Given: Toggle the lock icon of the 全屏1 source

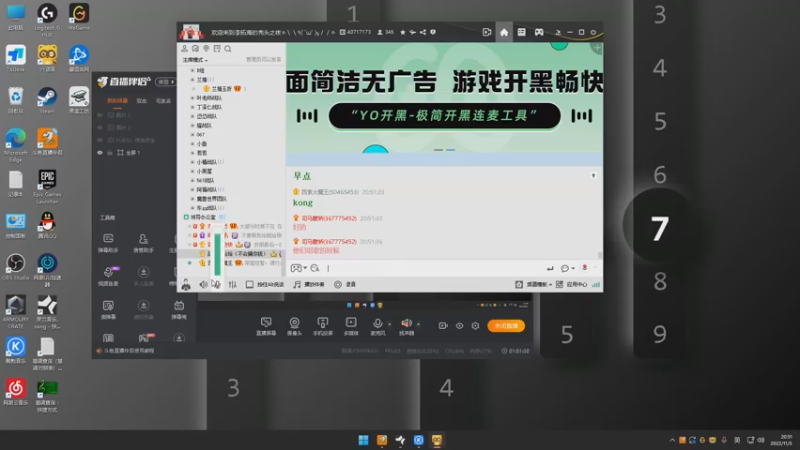Looking at the screenshot, I should 110,153.
